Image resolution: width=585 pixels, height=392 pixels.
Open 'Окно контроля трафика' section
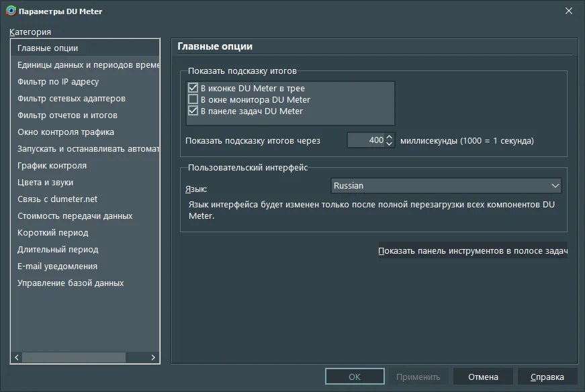pos(66,132)
